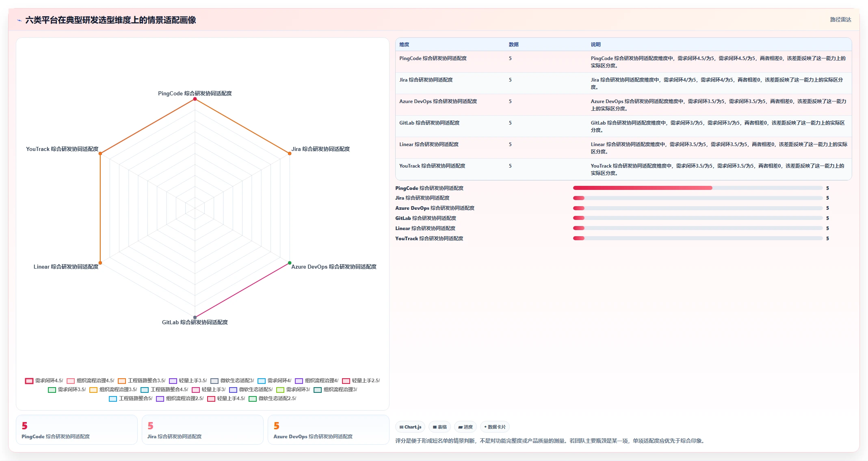
Task: Select the GitLab 综合研发协同适配度 table row name
Action: tap(429, 123)
